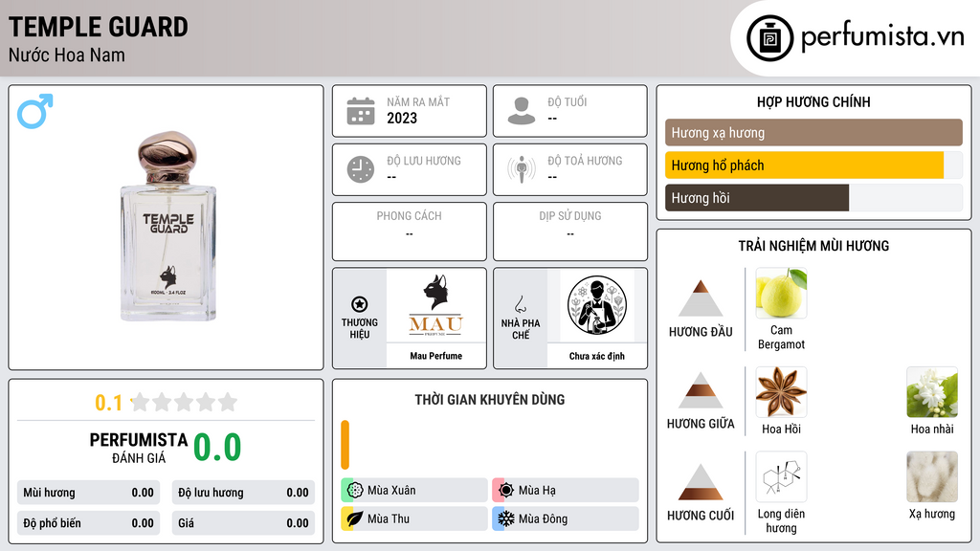Click the Mùa Đông season label
This screenshot has width=980, height=551.
click(x=544, y=518)
